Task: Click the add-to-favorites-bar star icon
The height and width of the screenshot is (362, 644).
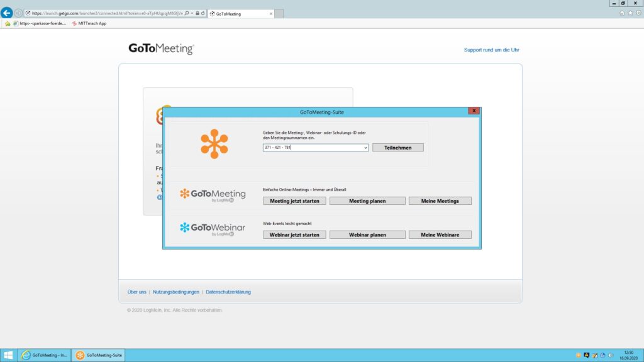Action: pos(8,24)
